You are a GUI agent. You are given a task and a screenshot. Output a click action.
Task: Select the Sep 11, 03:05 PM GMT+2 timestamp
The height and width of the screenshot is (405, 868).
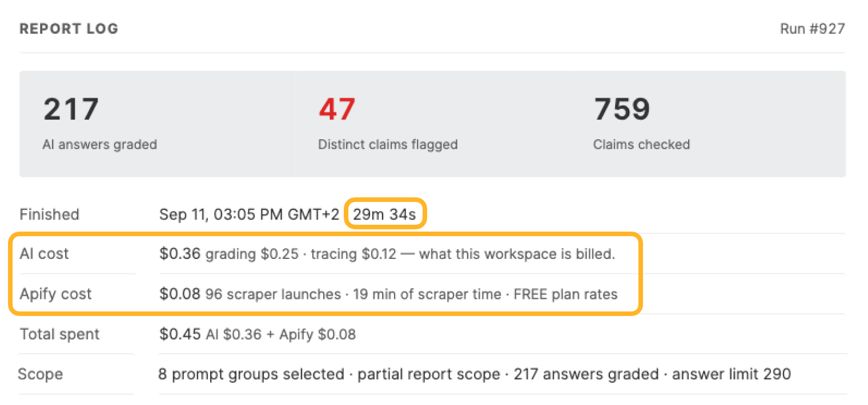click(250, 214)
